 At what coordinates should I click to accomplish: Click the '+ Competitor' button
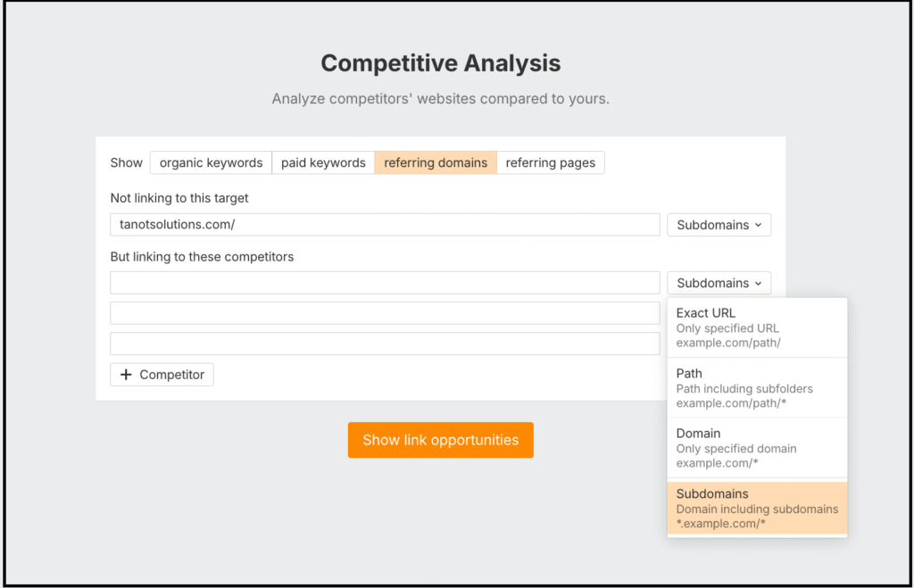click(x=162, y=374)
